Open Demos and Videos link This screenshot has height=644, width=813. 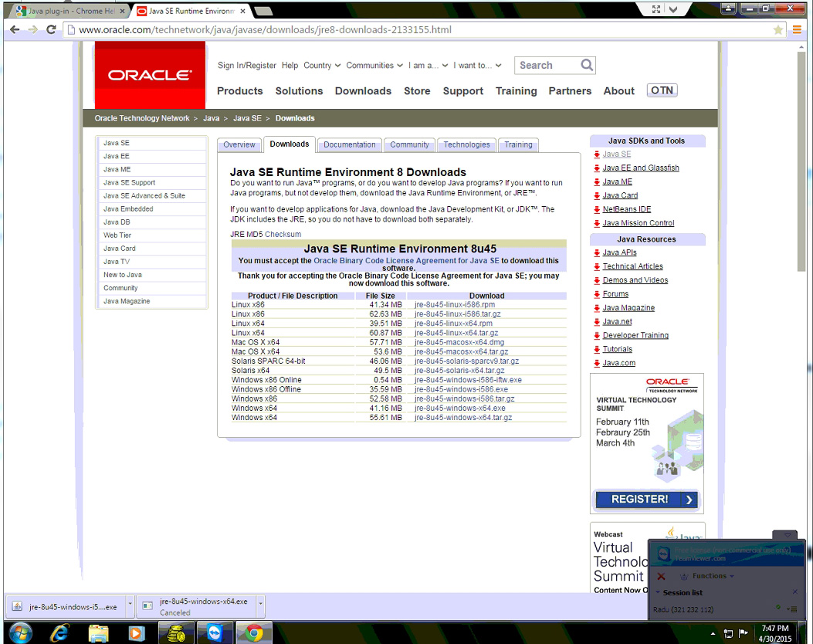click(635, 280)
